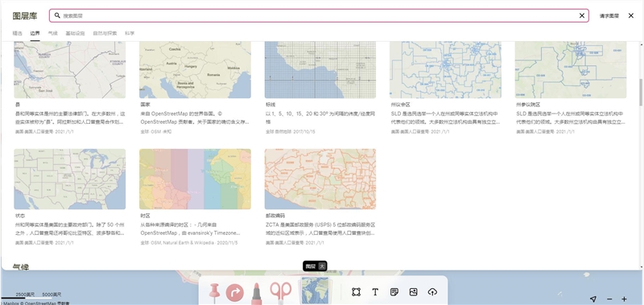The height and width of the screenshot is (305, 644).
Task: Click the 县 layer title
Action: (x=17, y=105)
